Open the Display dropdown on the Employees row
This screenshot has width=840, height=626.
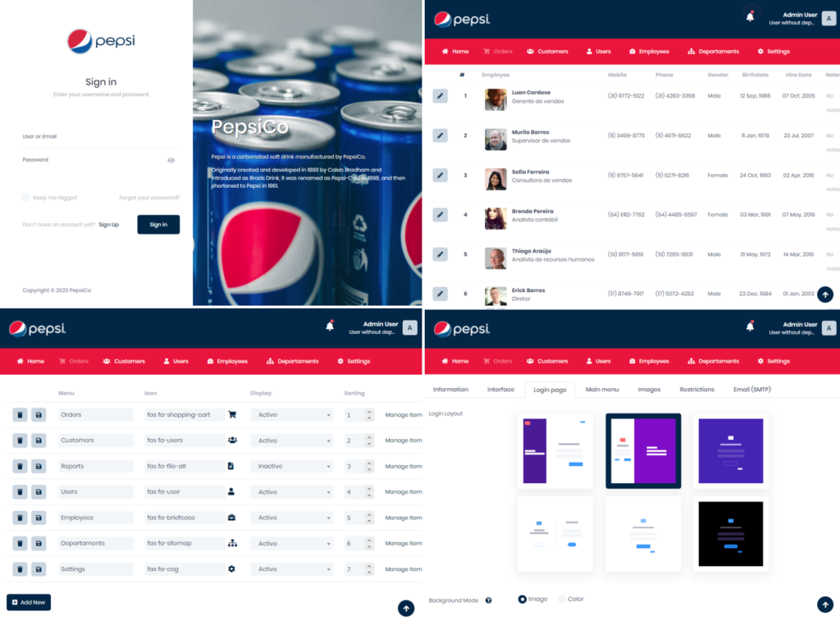click(x=292, y=518)
